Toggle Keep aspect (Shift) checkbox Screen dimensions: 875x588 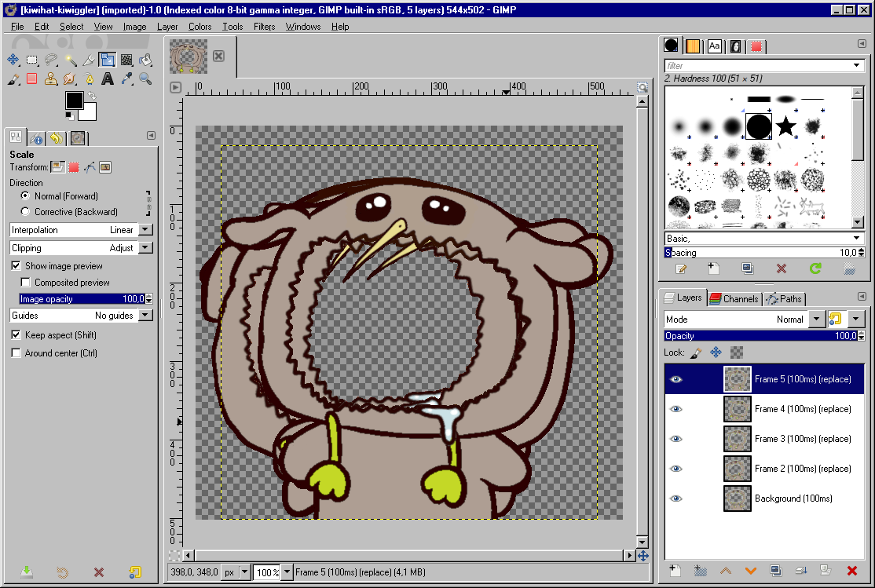tap(16, 335)
